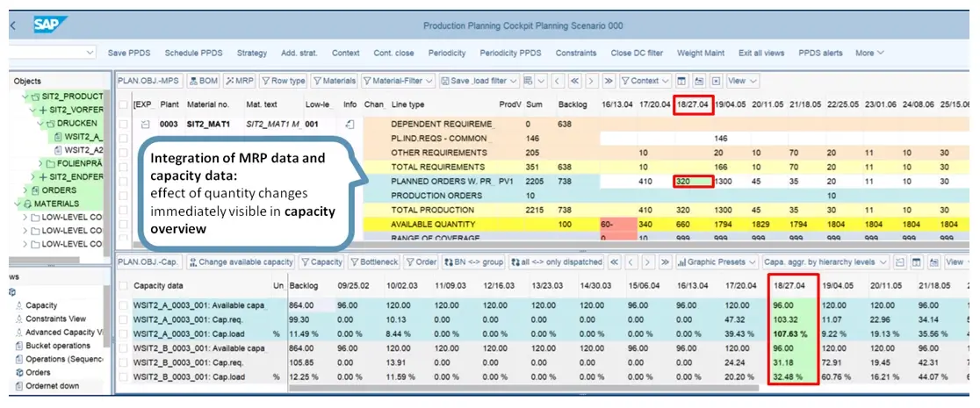Toggle all <-> only dispatched
Screen dimensions: 980x408
point(556,261)
